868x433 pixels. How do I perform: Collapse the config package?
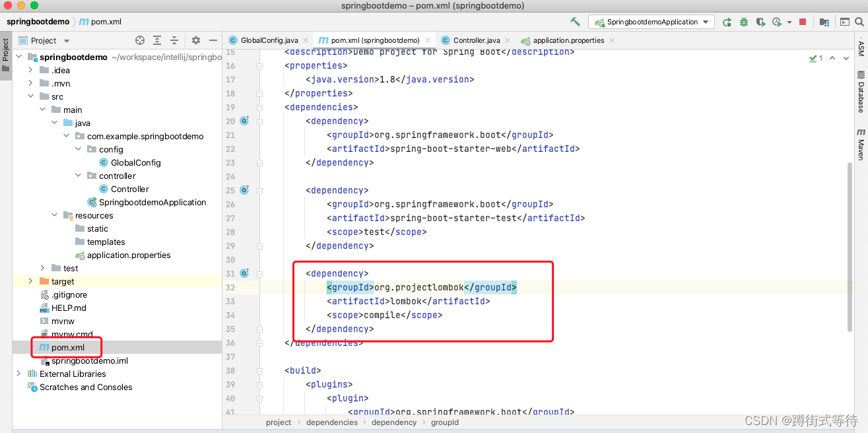pyautogui.click(x=78, y=149)
